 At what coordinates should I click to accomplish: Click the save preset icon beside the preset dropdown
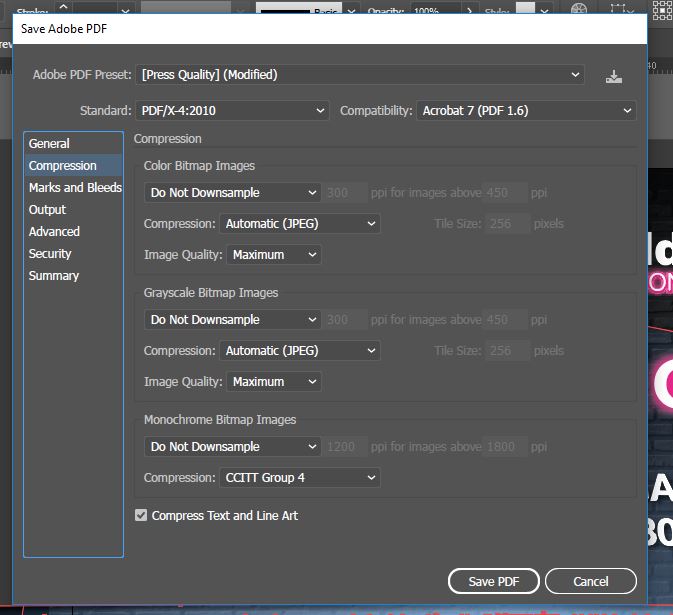coord(613,76)
